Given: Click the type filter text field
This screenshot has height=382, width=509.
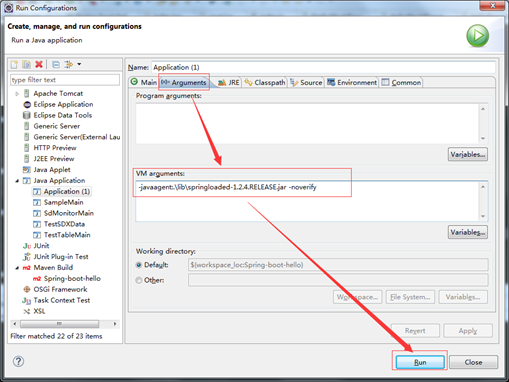Looking at the screenshot, I should click(65, 80).
